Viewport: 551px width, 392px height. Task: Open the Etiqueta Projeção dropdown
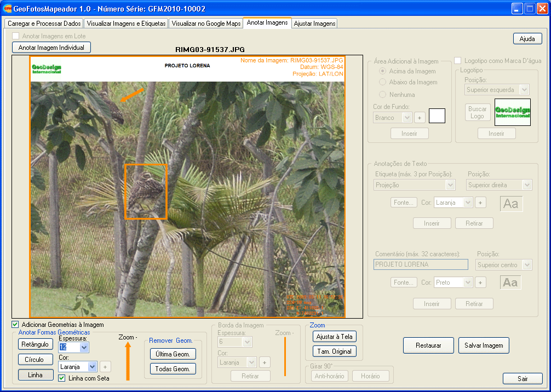click(450, 186)
